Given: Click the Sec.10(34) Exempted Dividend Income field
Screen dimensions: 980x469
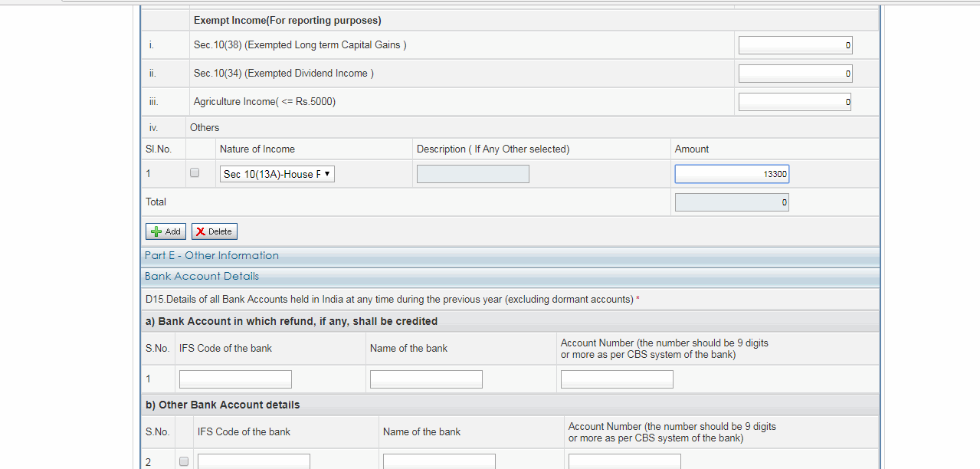Looking at the screenshot, I should 795,74.
